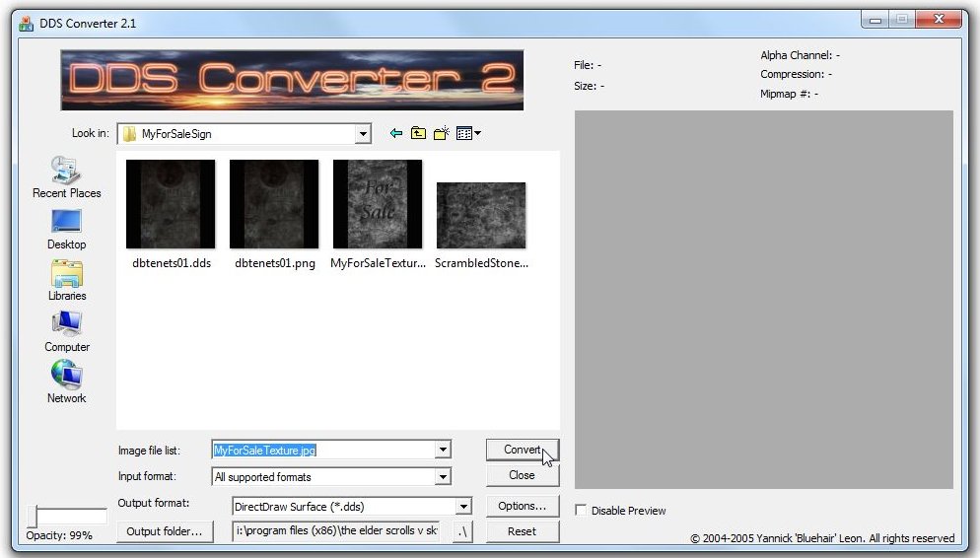Close the window with the red X
The height and width of the screenshot is (558, 980).
[939, 20]
